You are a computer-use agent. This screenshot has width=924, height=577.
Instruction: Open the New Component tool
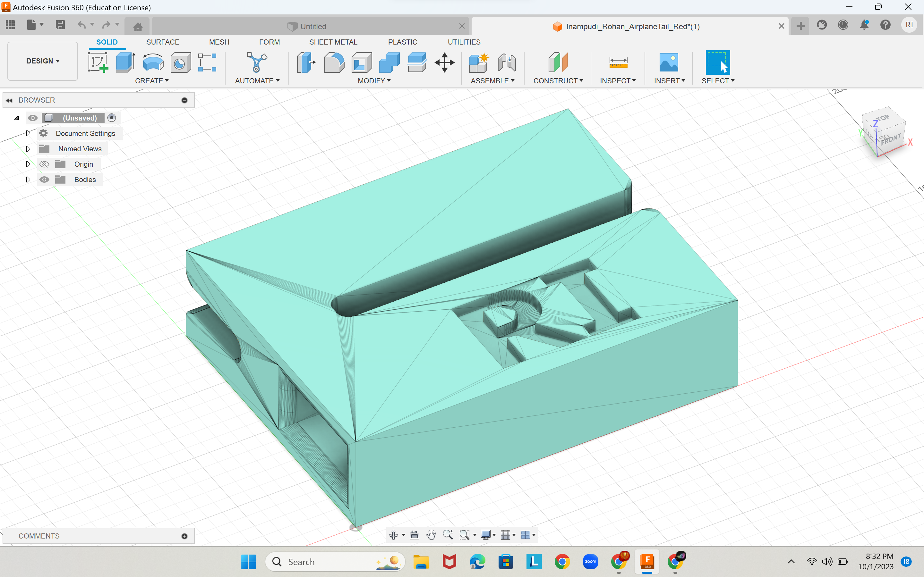pos(478,62)
